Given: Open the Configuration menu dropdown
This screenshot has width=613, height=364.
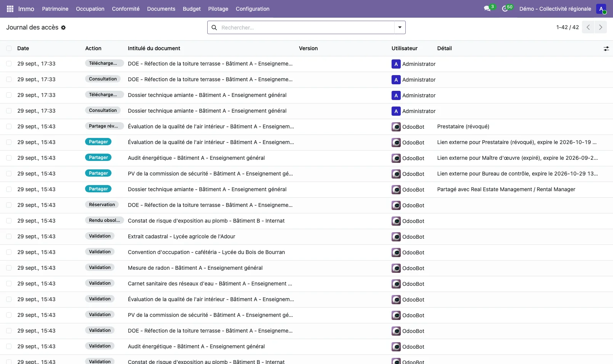Looking at the screenshot, I should [252, 9].
